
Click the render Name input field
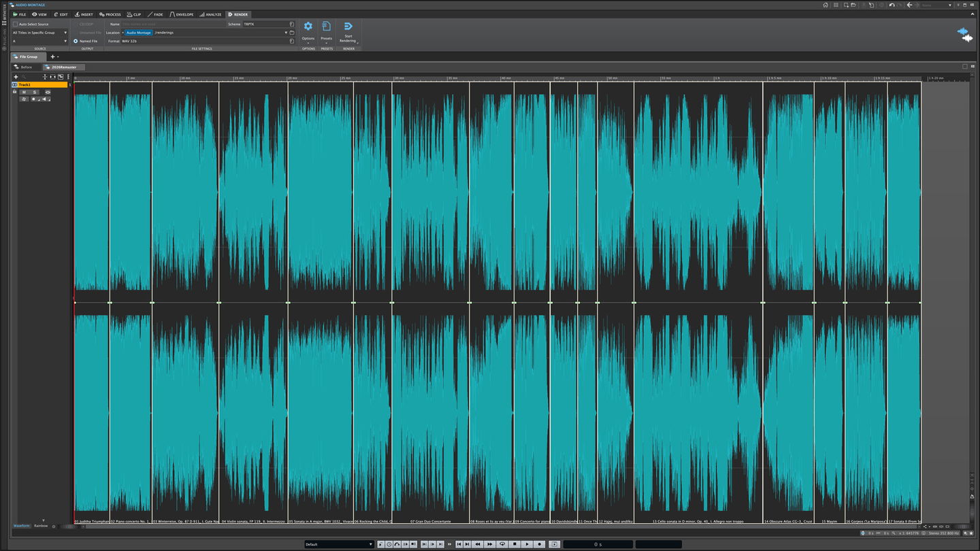pyautogui.click(x=173, y=24)
